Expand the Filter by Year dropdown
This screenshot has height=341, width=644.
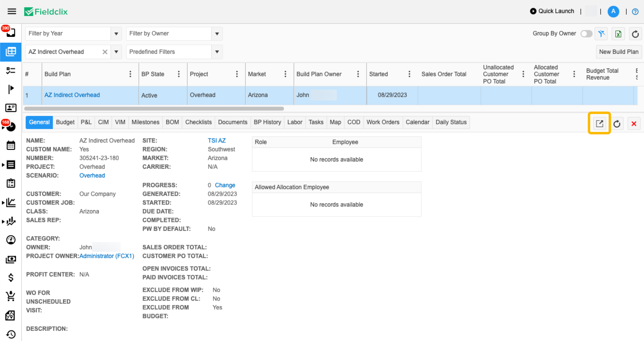click(x=116, y=34)
